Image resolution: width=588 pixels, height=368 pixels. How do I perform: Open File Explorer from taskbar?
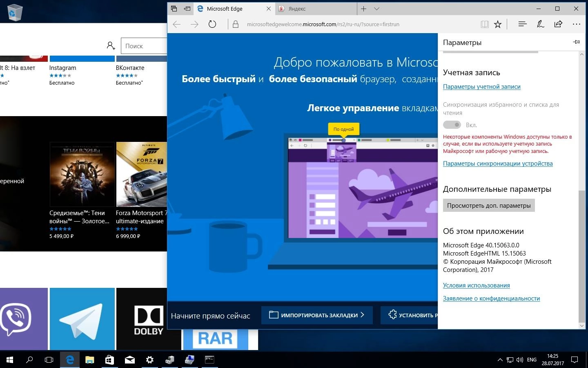pyautogui.click(x=90, y=360)
